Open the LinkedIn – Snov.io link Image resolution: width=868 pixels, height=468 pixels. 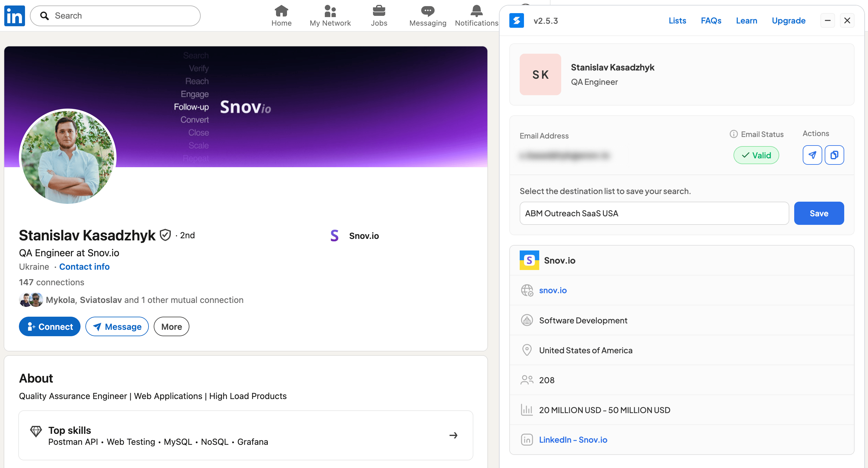(x=573, y=440)
